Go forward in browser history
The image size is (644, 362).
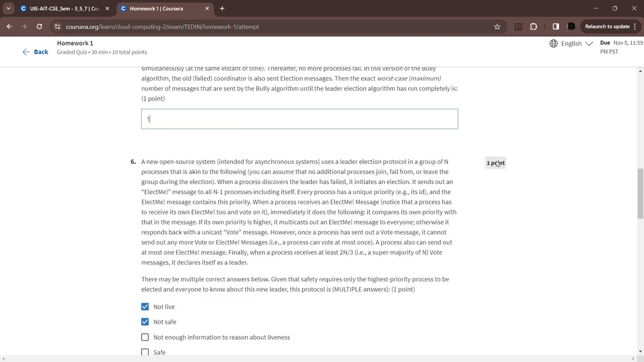[x=24, y=27]
